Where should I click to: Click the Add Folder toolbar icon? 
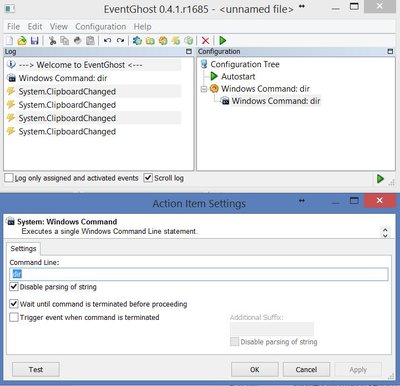pos(150,41)
